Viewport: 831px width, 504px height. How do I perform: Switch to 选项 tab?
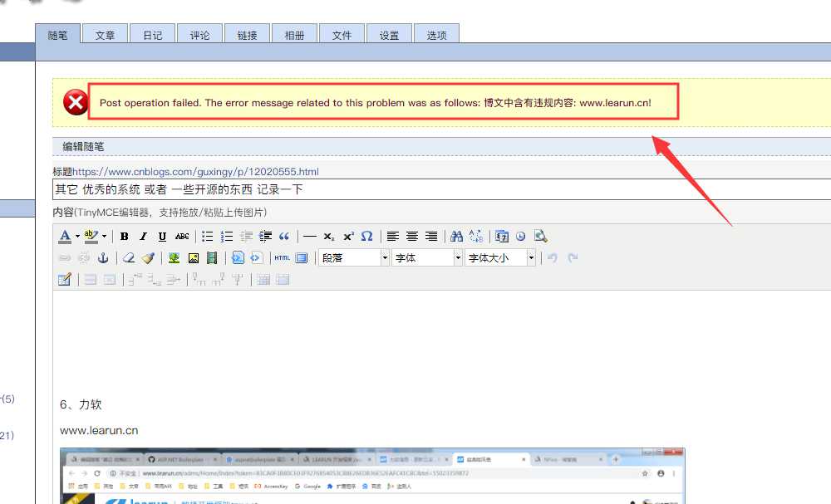coord(437,35)
